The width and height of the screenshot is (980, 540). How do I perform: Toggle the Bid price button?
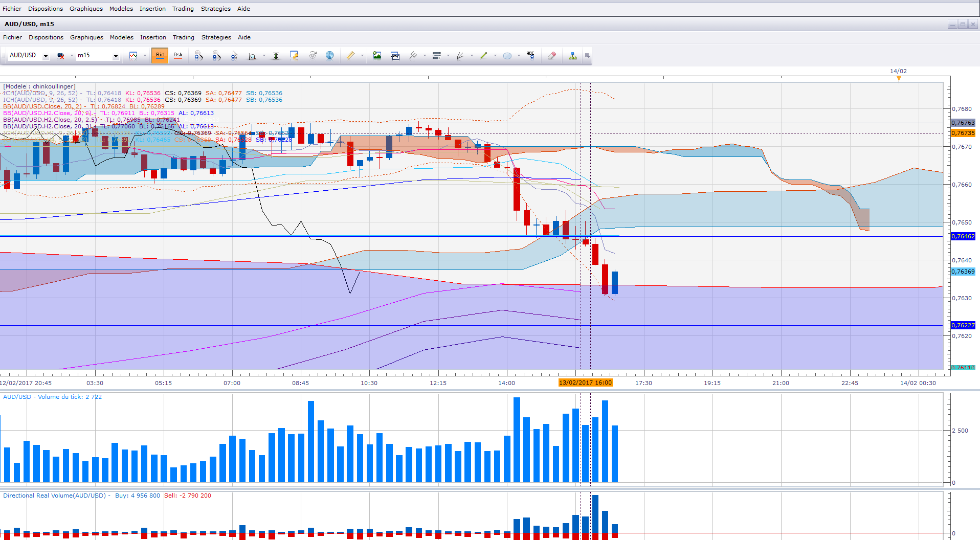[160, 55]
